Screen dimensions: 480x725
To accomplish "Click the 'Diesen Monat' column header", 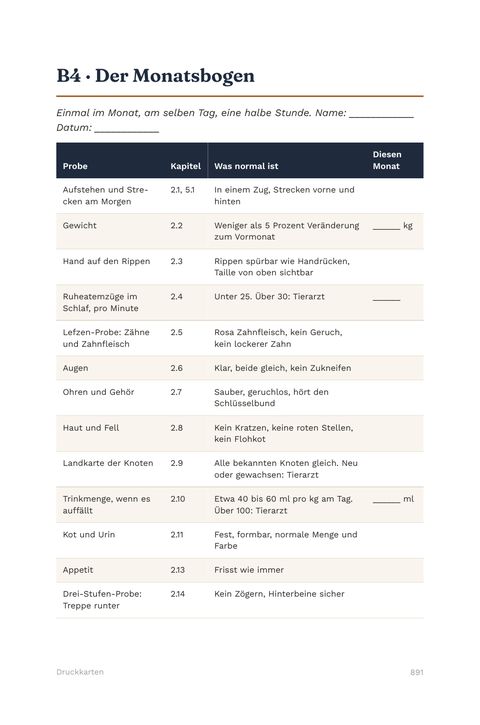I will (x=387, y=160).
